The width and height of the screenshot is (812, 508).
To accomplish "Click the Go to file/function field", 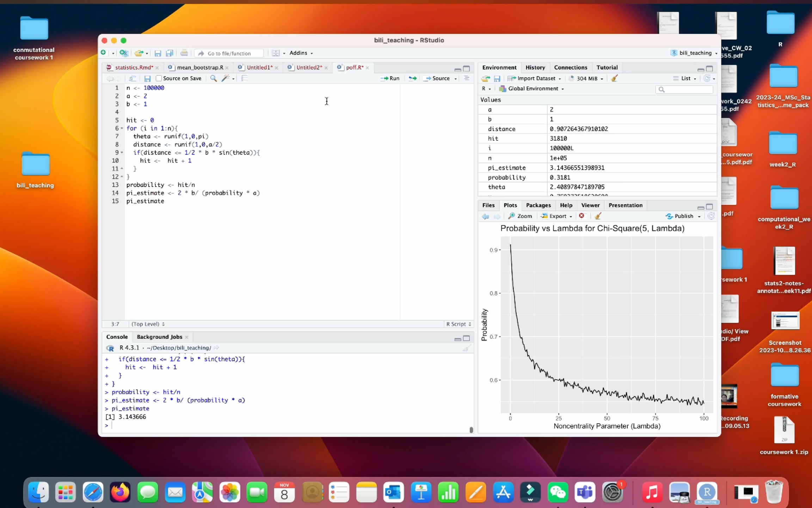I will [x=229, y=53].
